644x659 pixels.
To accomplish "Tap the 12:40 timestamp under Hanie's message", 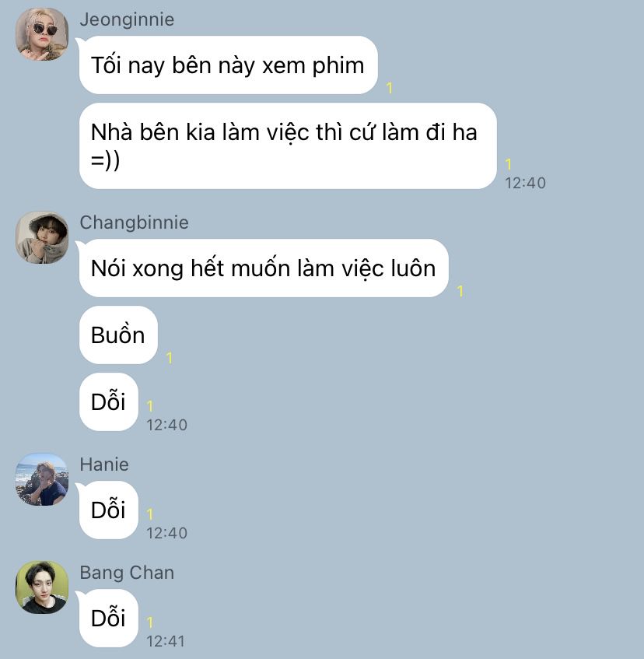I will 166,533.
